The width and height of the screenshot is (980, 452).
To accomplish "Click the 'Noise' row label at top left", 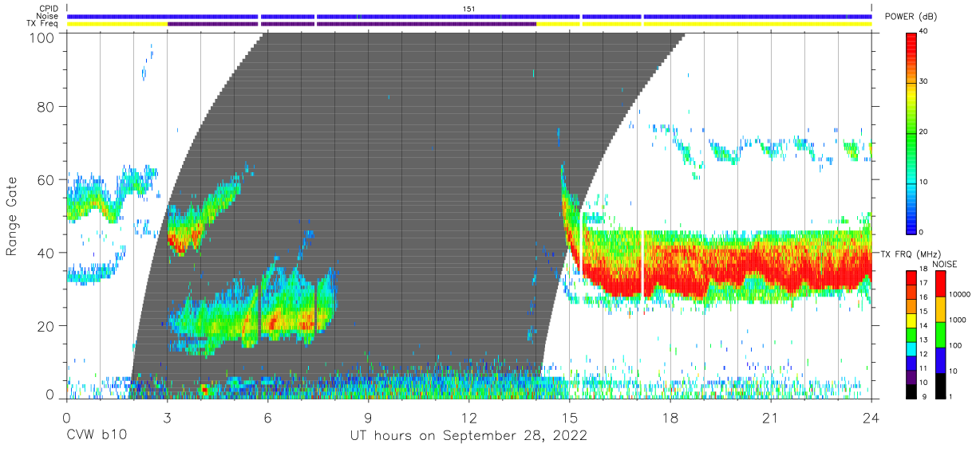I will click(x=49, y=16).
